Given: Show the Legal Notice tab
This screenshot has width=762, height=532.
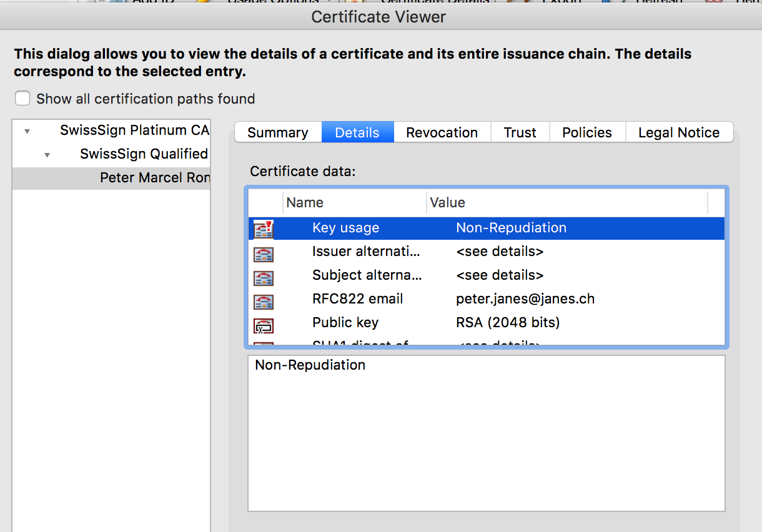Looking at the screenshot, I should pyautogui.click(x=678, y=132).
